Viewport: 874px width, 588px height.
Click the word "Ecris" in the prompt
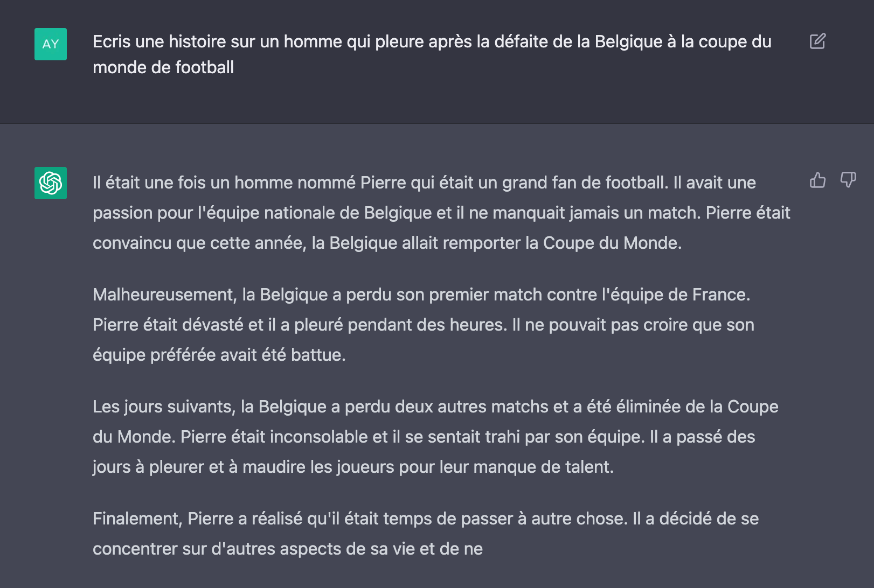(112, 41)
